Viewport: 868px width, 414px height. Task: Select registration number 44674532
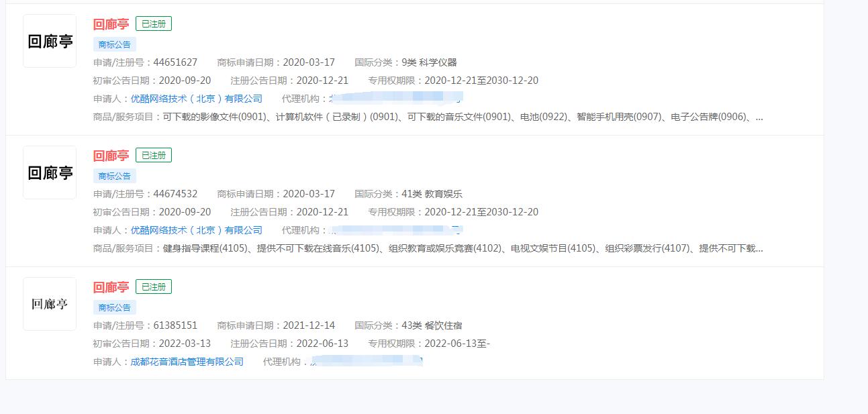coord(175,194)
